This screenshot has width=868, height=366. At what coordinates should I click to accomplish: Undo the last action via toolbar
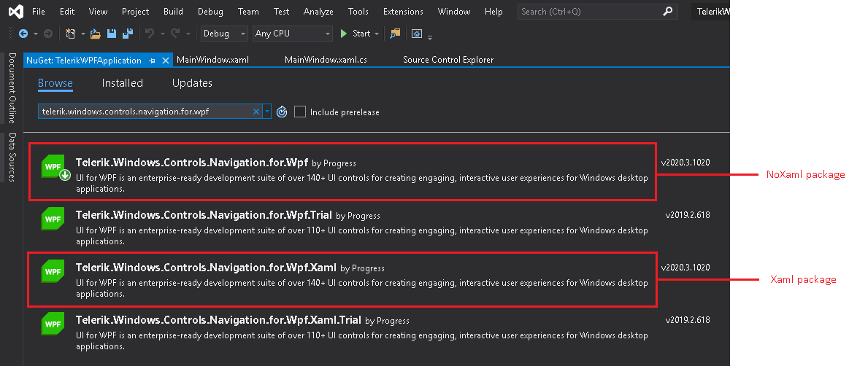coord(149,34)
